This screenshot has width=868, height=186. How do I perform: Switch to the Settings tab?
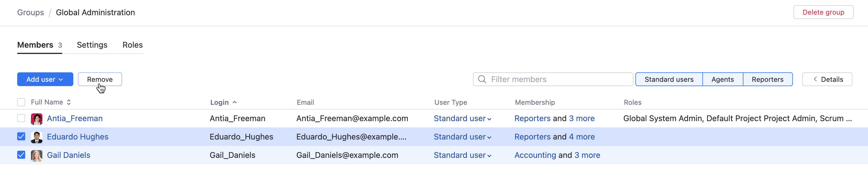click(92, 45)
